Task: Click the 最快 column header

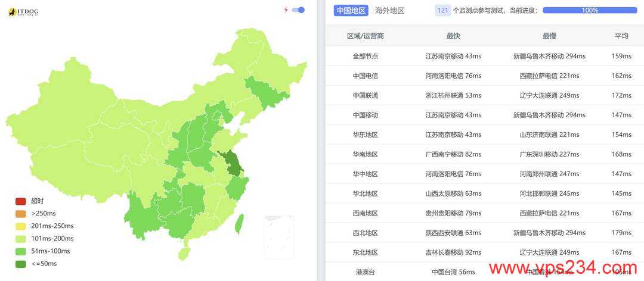Action: coord(453,36)
